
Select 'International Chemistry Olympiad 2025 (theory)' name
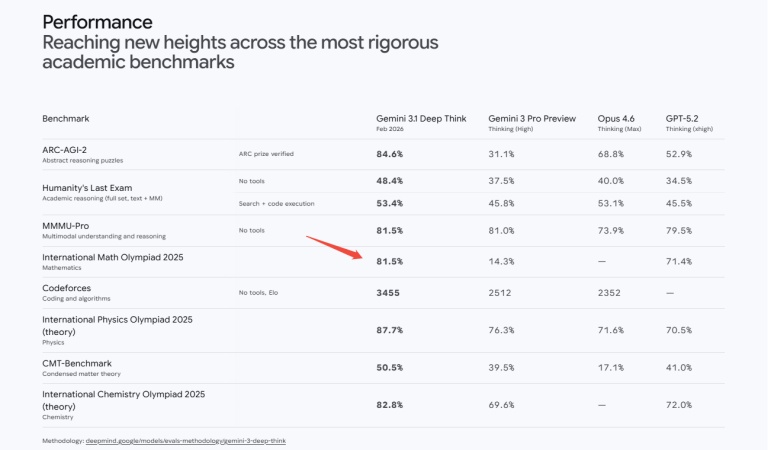pyautogui.click(x=123, y=400)
